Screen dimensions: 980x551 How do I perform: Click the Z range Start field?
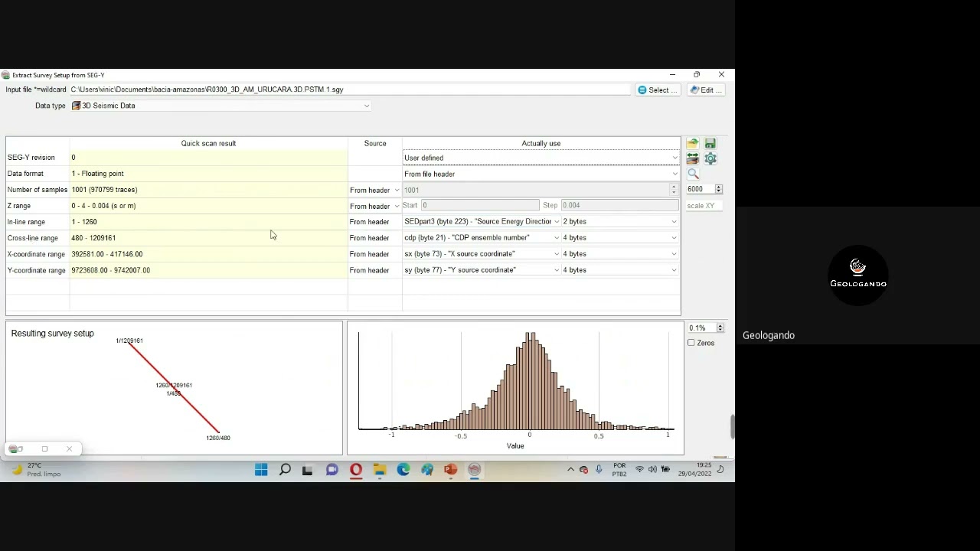click(480, 205)
